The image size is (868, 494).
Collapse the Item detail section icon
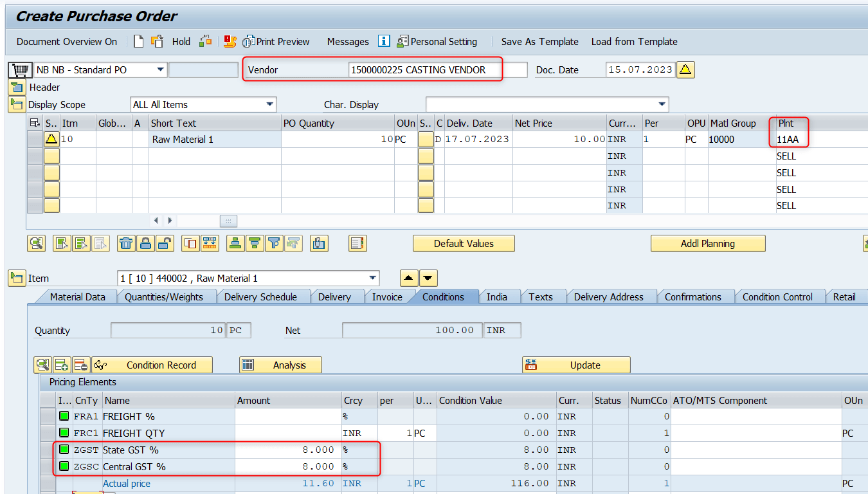17,278
